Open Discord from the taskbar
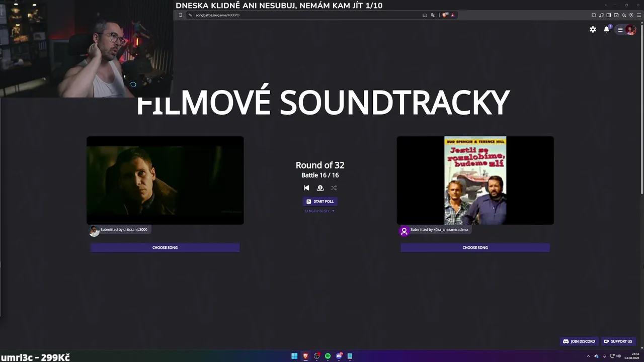 (339, 356)
